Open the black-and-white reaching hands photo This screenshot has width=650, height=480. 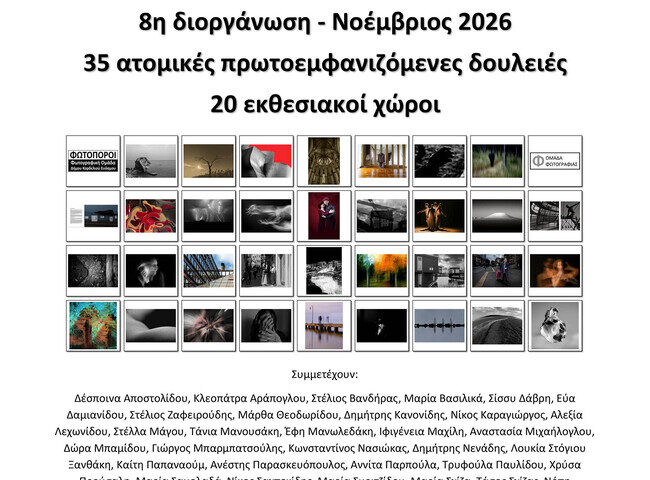coord(266,216)
